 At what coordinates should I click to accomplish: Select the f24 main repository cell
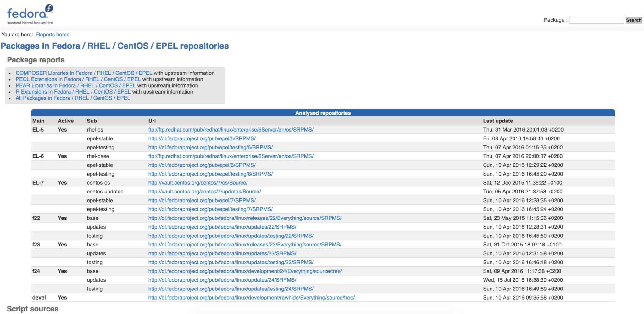click(36, 271)
